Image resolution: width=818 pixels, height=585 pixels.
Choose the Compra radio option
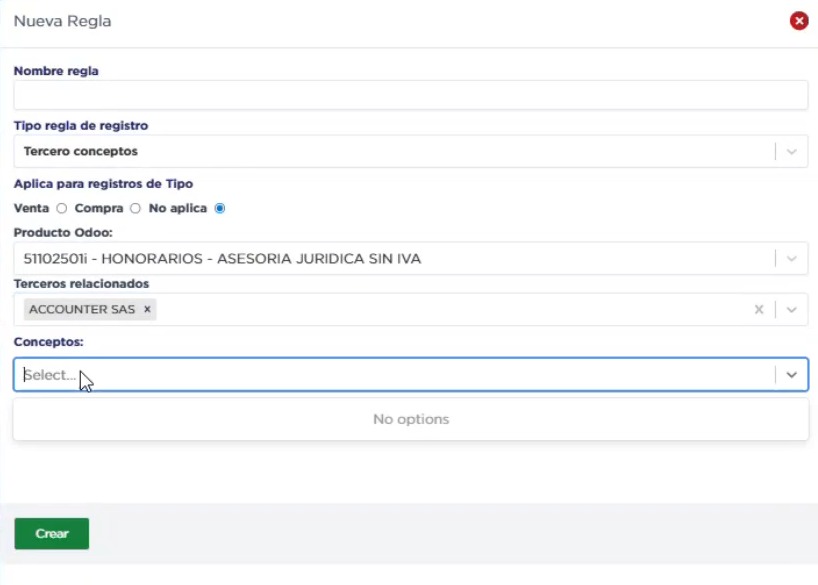coord(135,209)
